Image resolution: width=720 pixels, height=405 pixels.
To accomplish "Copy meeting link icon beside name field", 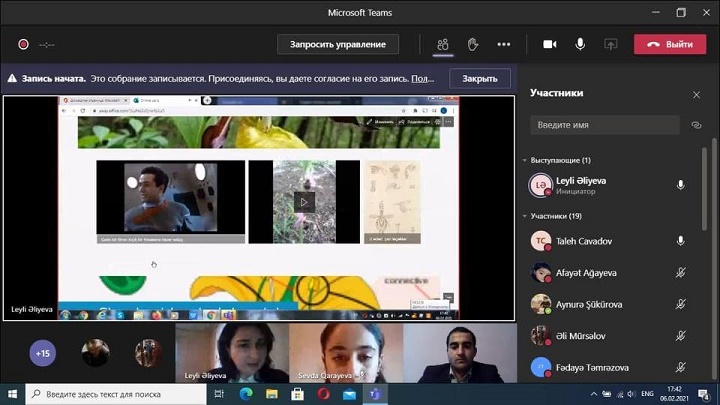I will pos(697,125).
